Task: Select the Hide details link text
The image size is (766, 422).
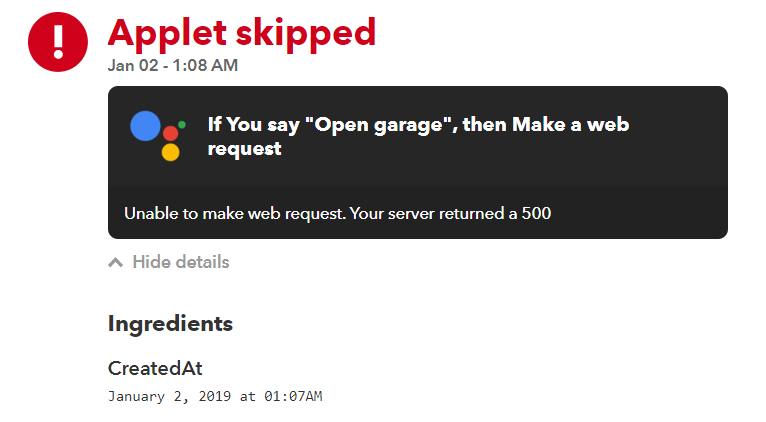Action: 181,262
